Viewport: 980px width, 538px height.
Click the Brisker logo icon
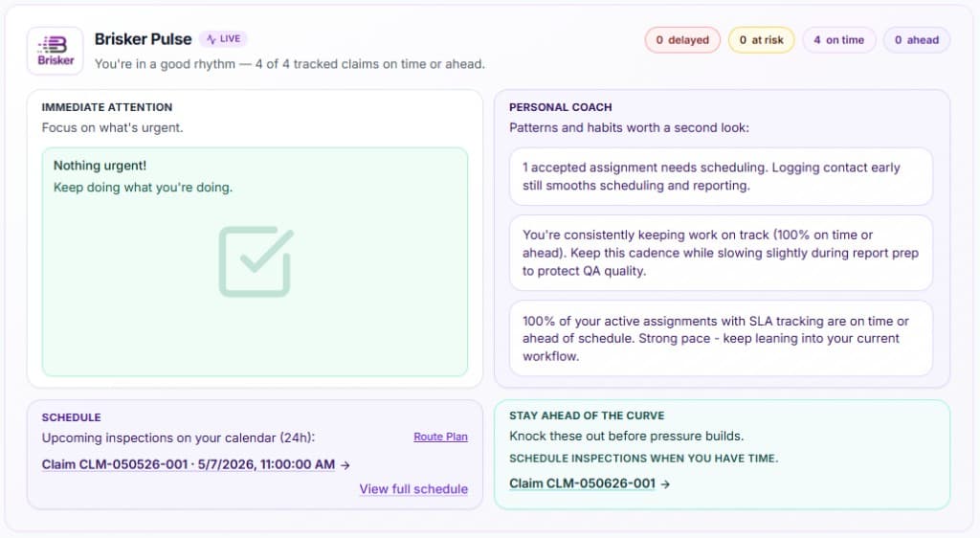(55, 51)
